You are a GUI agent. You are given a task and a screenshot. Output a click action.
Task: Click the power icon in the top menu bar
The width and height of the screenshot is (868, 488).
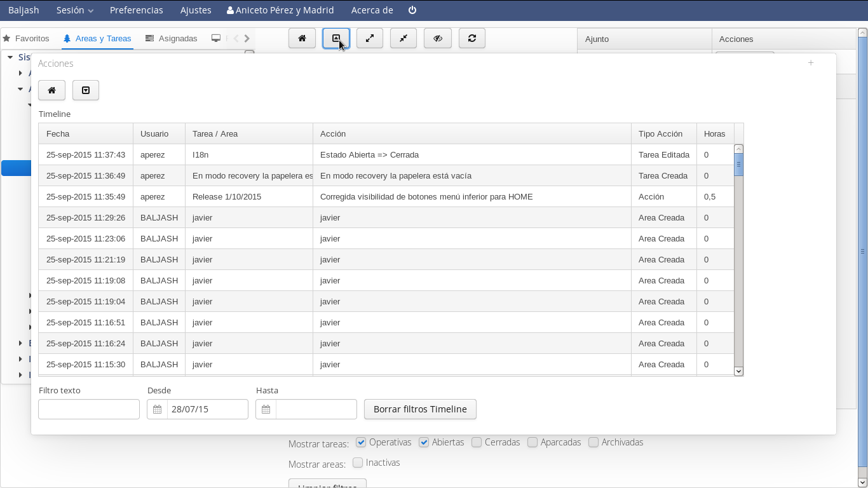pyautogui.click(x=412, y=10)
